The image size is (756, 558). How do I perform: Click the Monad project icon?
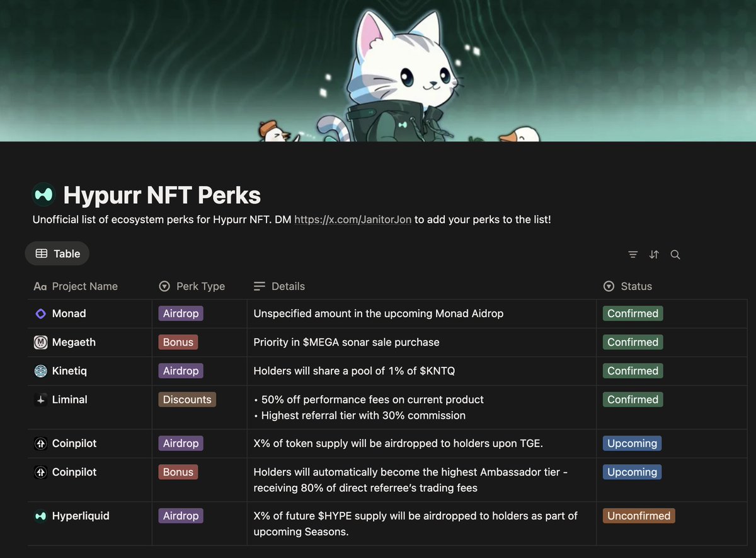point(40,313)
